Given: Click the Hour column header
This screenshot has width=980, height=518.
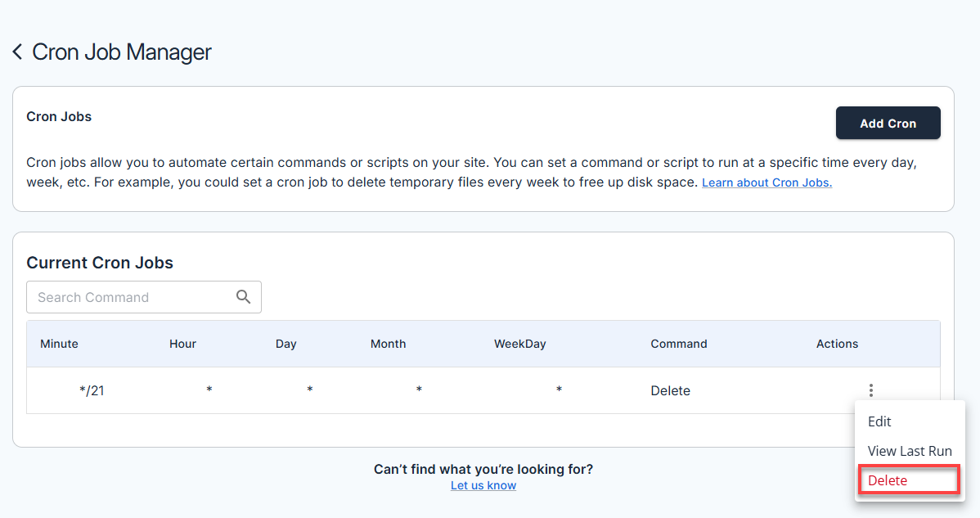Looking at the screenshot, I should coord(182,344).
